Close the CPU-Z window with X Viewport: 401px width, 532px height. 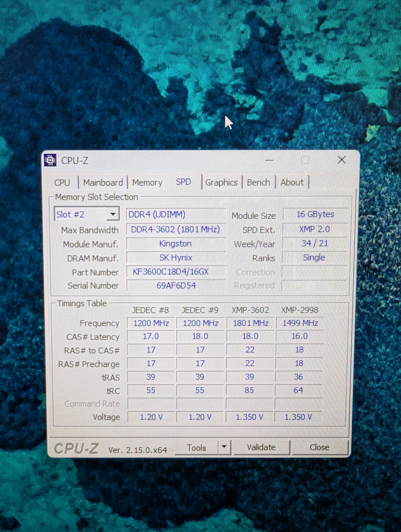[342, 160]
